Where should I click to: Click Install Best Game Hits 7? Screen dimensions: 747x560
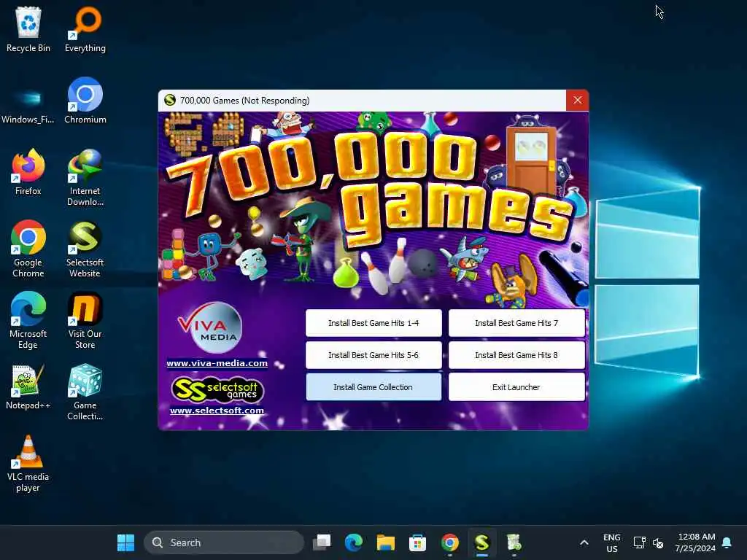click(516, 323)
